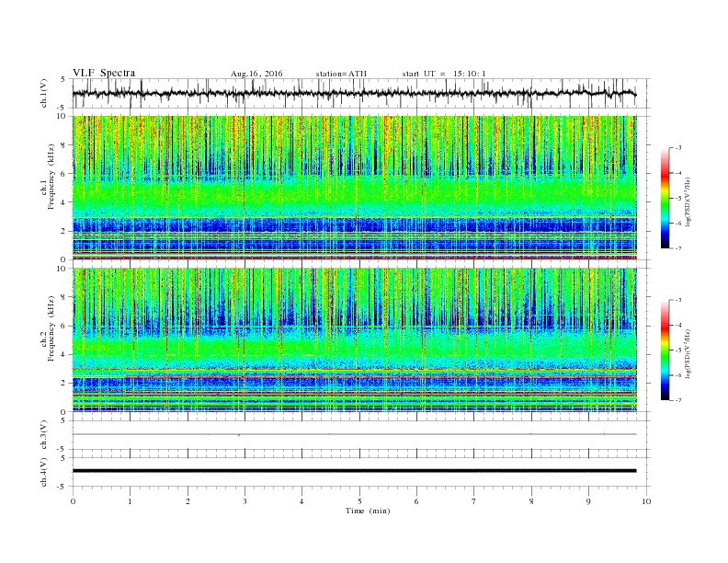
Task: Click the "ch.4(V)" axis label
Action: click(x=44, y=473)
